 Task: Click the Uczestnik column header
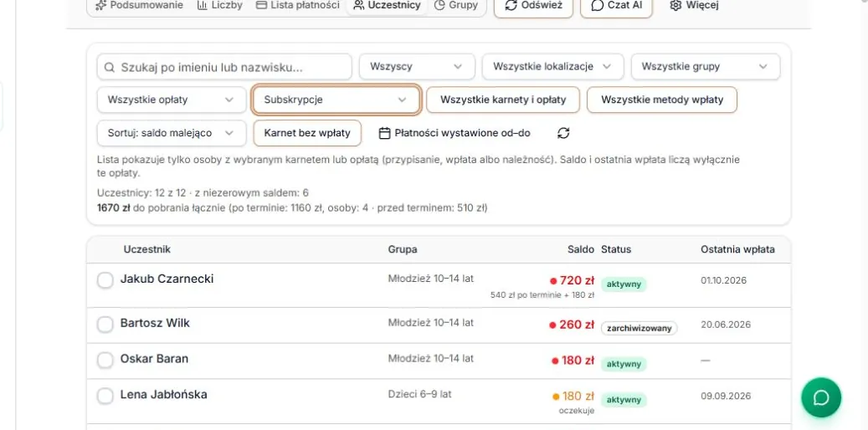(x=146, y=249)
